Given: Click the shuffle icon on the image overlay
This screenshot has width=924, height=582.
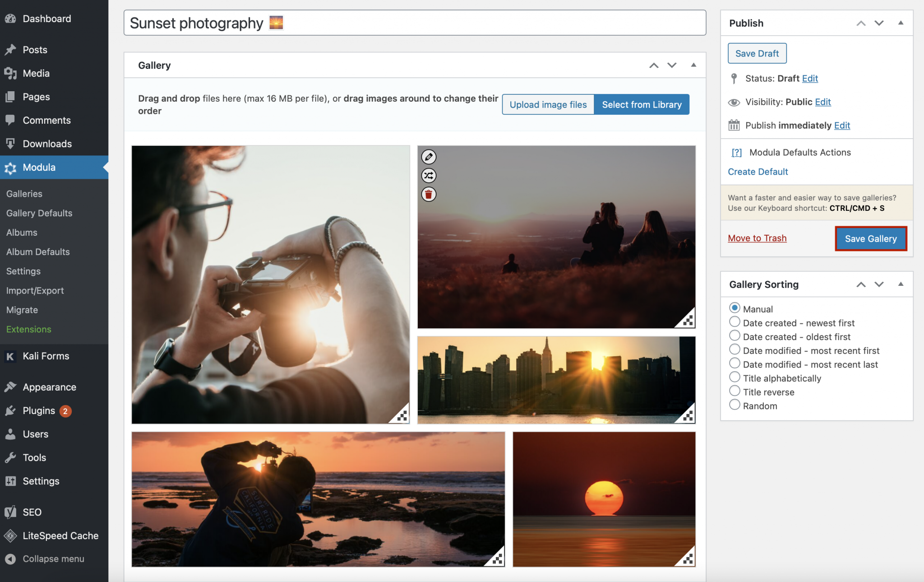Looking at the screenshot, I should pos(428,176).
